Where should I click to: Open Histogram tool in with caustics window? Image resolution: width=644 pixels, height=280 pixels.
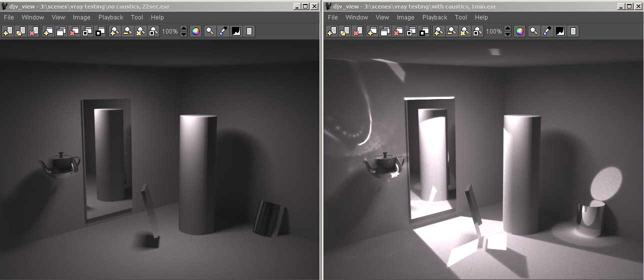pos(560,31)
